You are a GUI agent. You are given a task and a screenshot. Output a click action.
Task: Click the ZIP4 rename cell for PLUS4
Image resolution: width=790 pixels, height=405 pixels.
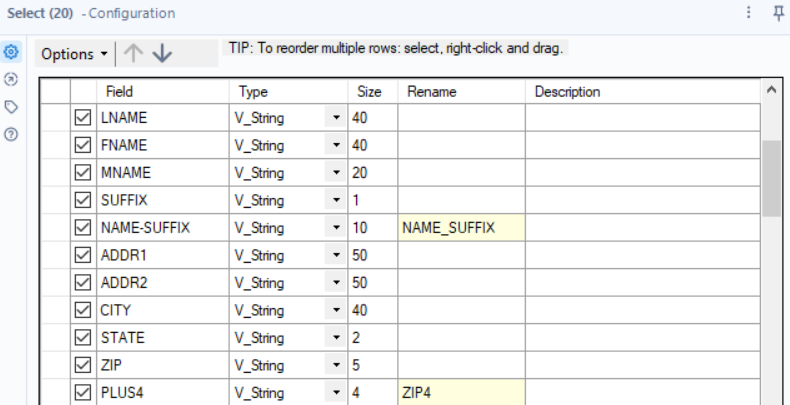461,393
